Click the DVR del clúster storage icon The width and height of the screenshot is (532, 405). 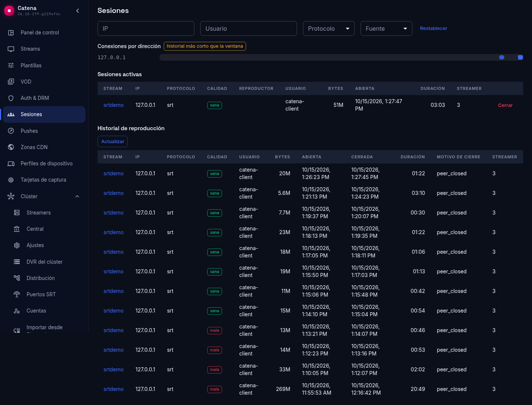[x=17, y=262]
